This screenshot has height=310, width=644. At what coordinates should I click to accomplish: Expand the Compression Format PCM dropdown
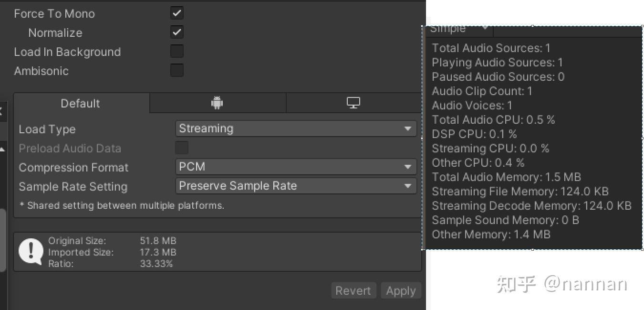[296, 167]
